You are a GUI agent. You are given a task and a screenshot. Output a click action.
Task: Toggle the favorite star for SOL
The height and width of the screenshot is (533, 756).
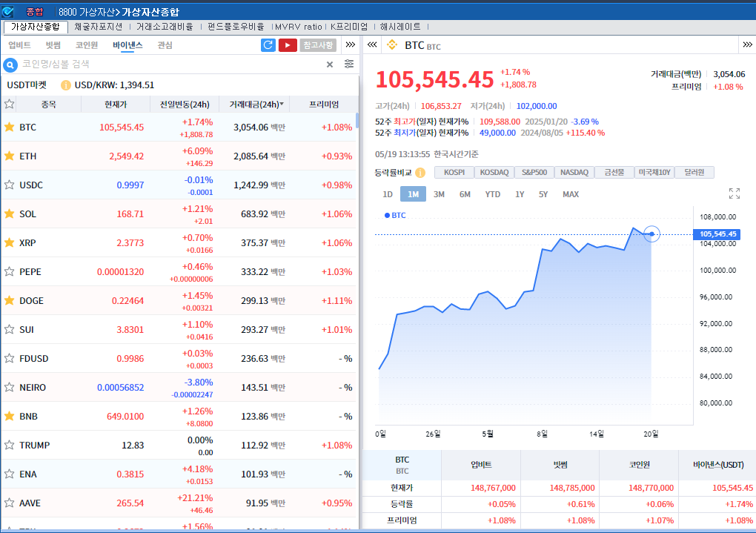click(10, 214)
